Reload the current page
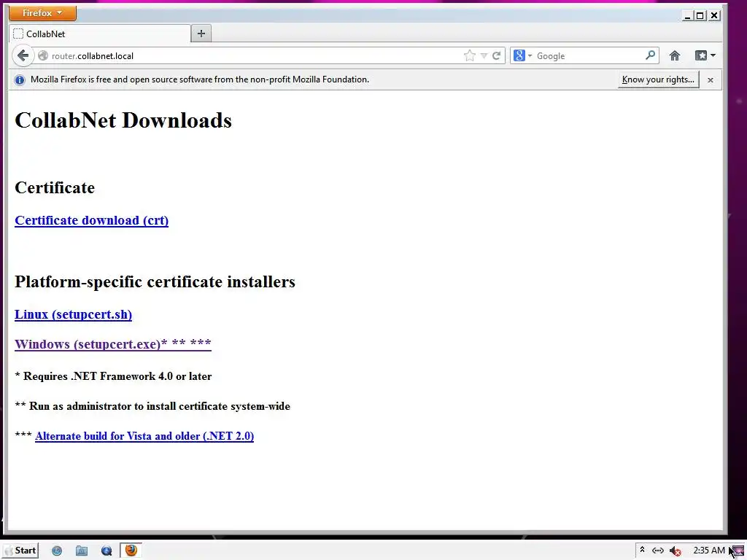747x560 pixels. point(496,55)
